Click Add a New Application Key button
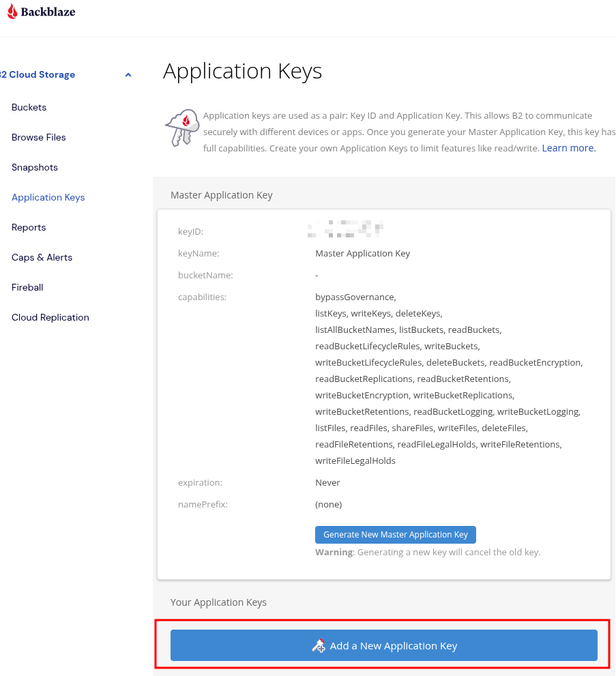The width and height of the screenshot is (616, 676). pyautogui.click(x=384, y=645)
